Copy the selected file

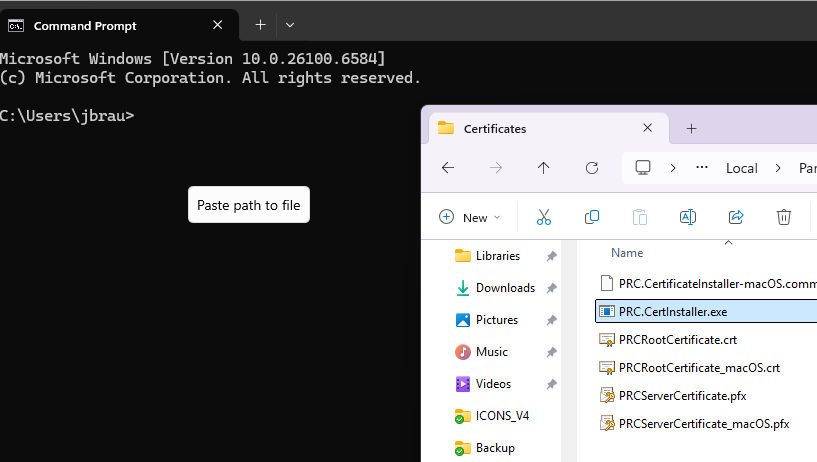(592, 217)
